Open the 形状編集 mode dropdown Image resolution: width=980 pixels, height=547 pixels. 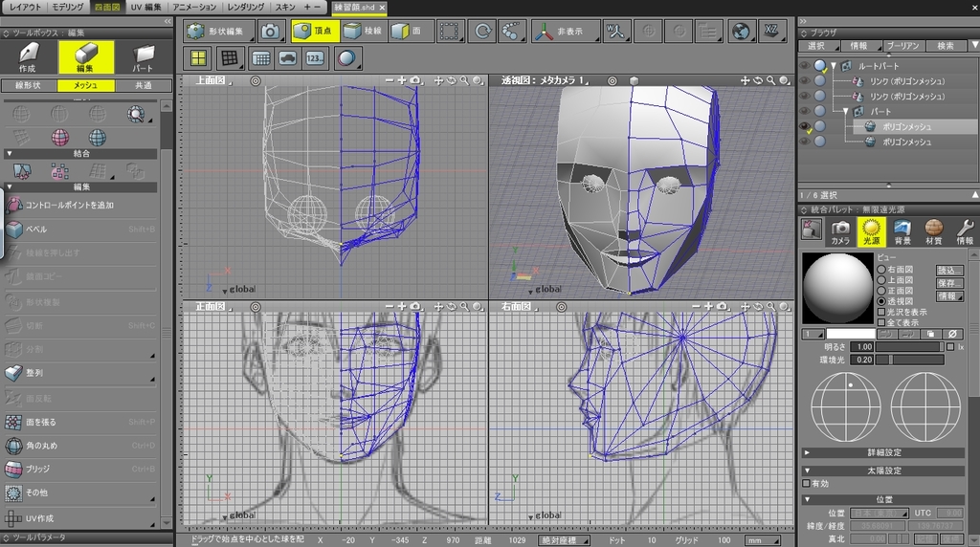click(x=219, y=31)
